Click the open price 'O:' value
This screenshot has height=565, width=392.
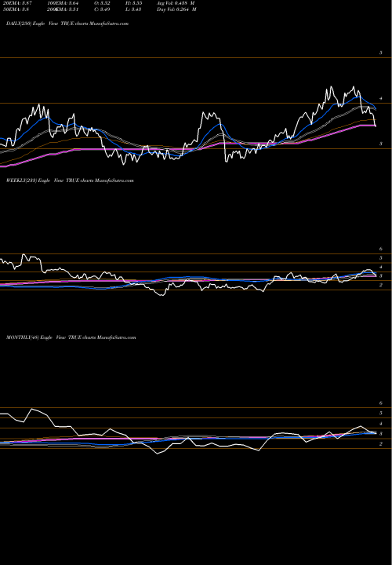102,3
